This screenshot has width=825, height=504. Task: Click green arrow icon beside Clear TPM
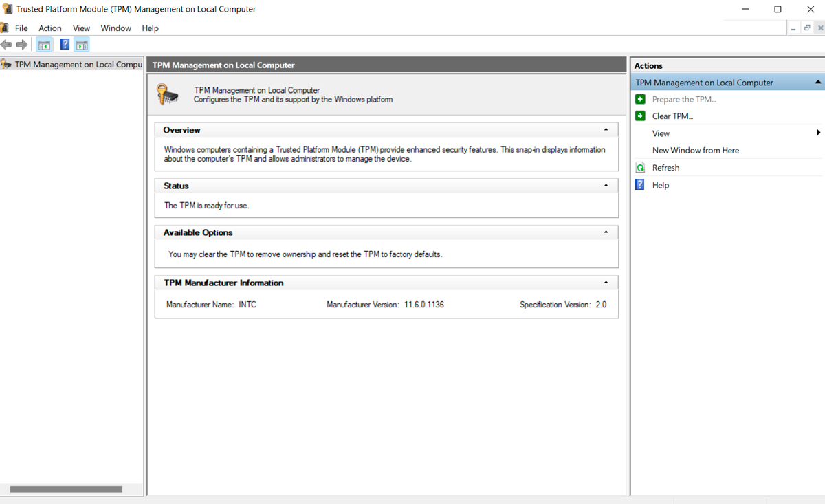(640, 116)
